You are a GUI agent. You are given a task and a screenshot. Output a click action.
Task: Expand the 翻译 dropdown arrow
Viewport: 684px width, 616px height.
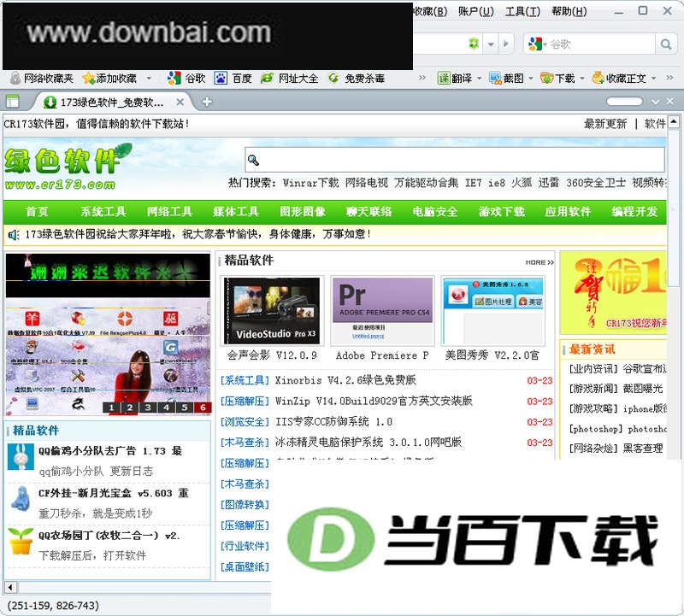point(479,79)
